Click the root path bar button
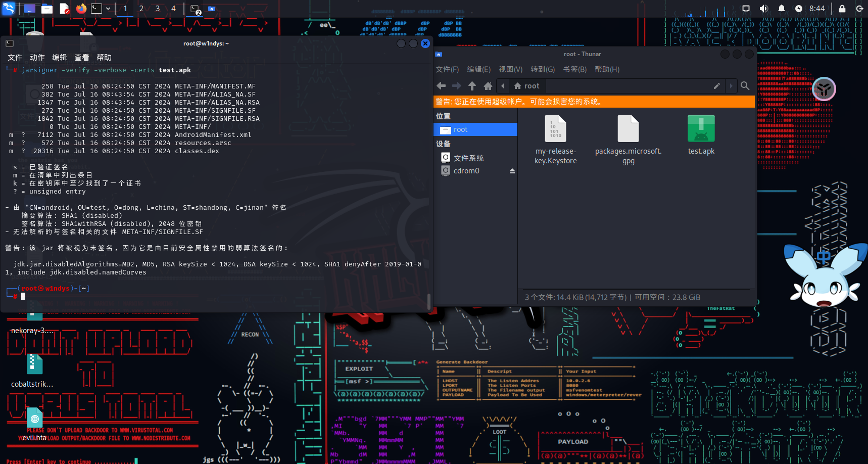 click(x=526, y=86)
